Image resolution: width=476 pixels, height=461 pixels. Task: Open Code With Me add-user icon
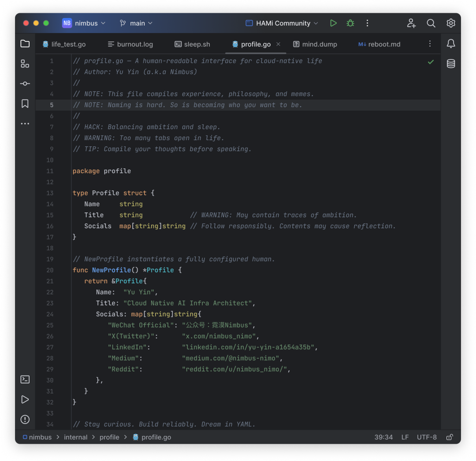411,23
